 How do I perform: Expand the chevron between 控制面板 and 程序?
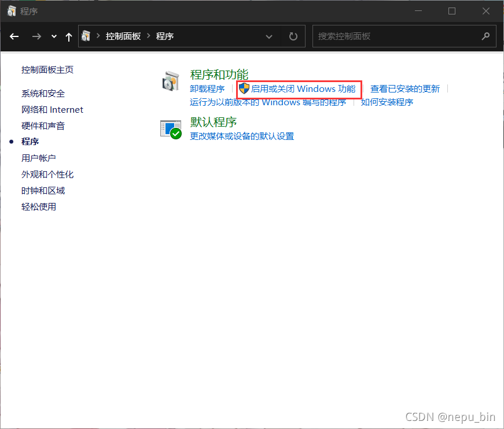[x=149, y=36]
